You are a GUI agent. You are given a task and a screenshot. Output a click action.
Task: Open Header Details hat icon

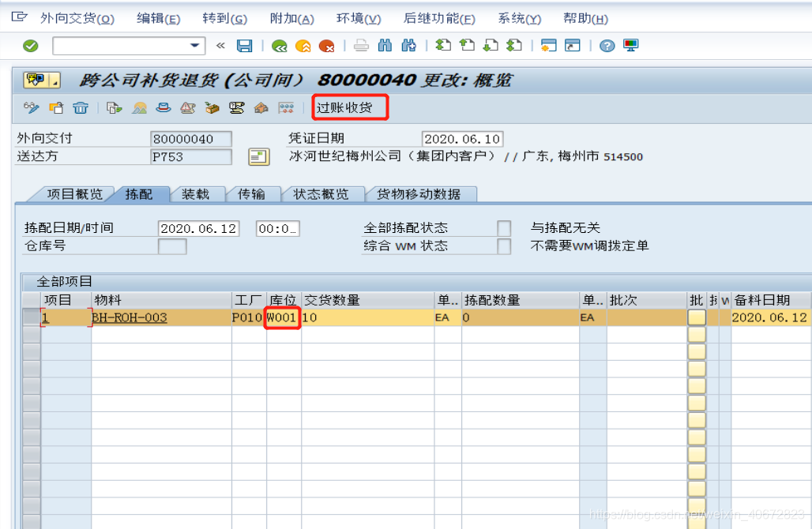[x=164, y=107]
